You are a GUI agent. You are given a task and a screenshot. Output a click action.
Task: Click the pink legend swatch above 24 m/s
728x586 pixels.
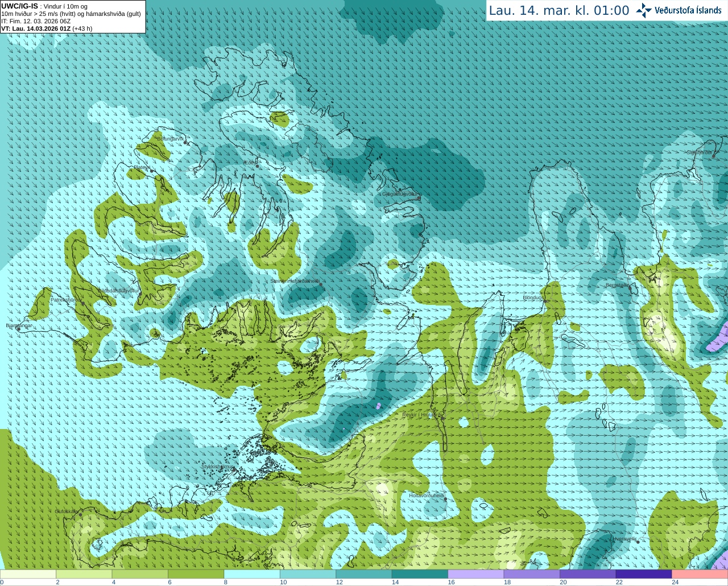[x=700, y=574]
